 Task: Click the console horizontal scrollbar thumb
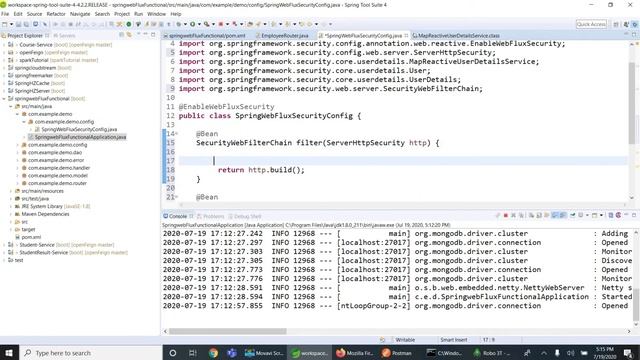click(227, 331)
